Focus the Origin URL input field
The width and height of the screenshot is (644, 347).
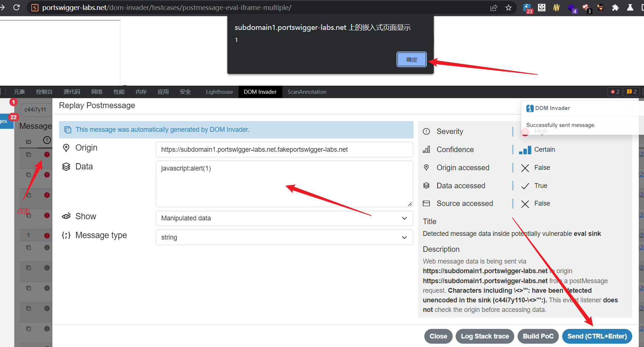click(284, 150)
